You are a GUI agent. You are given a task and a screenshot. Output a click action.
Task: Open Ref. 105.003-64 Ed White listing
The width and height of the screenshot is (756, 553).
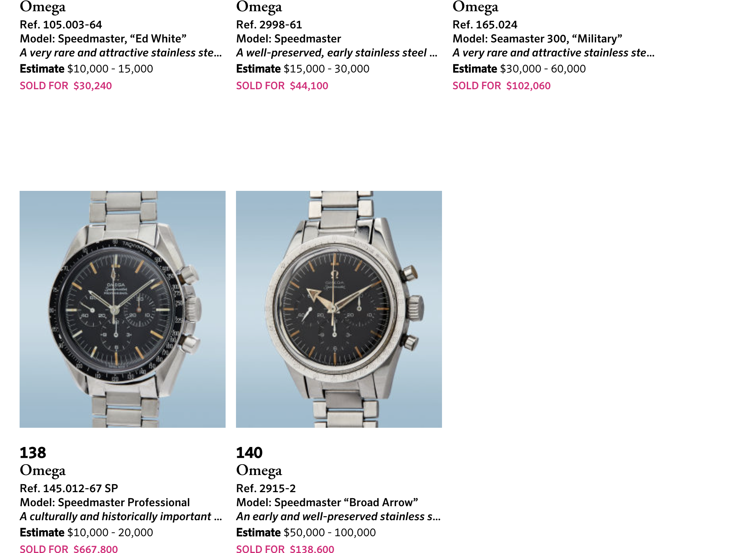[x=61, y=25]
